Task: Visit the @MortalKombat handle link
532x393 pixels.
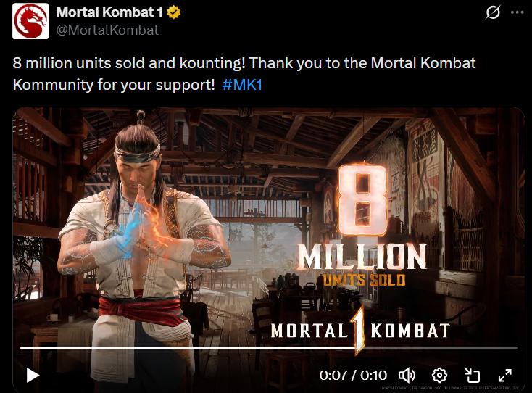Action: (x=107, y=30)
